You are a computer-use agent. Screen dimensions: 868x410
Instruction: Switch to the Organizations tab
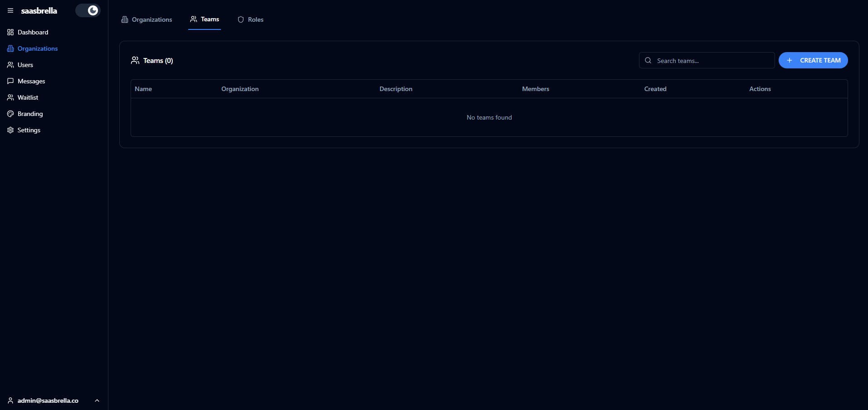click(x=147, y=19)
